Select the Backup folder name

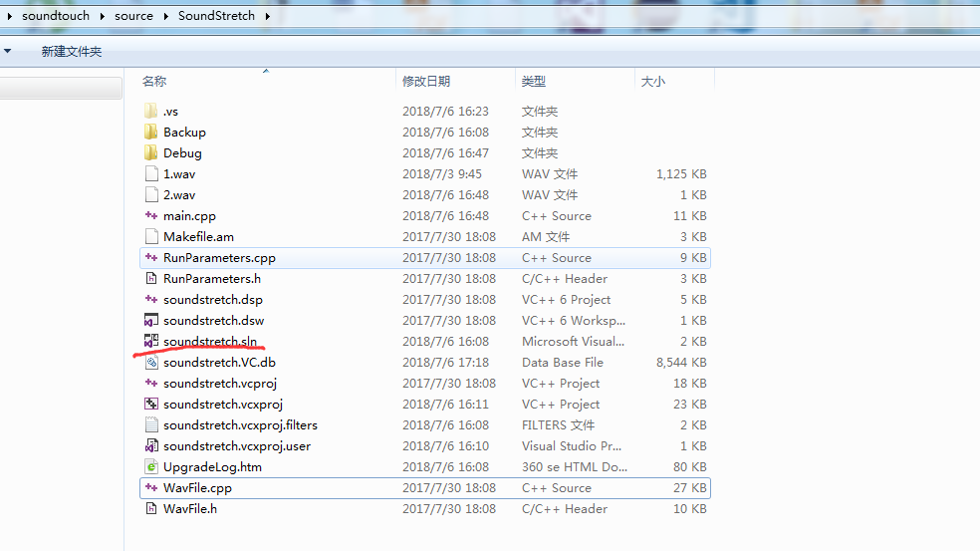184,132
